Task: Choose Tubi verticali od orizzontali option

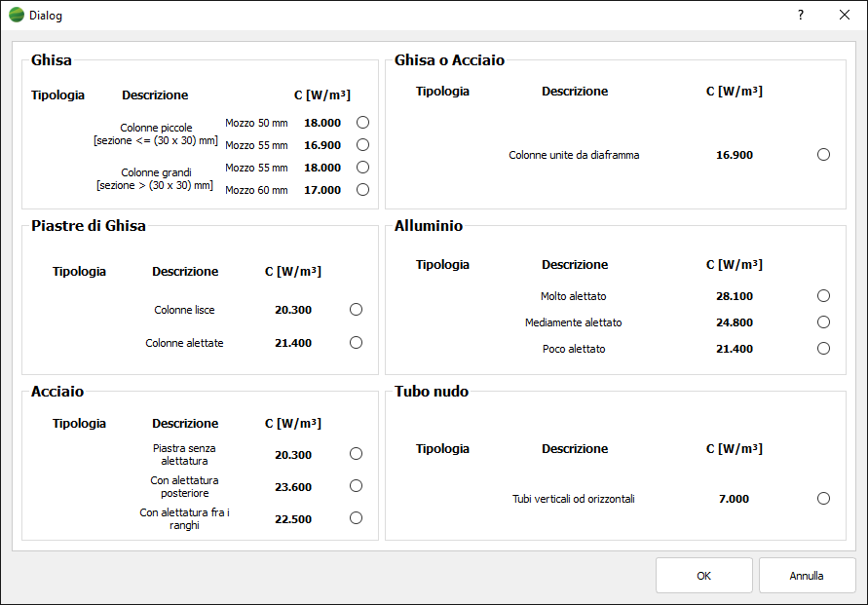Action: pyautogui.click(x=824, y=499)
